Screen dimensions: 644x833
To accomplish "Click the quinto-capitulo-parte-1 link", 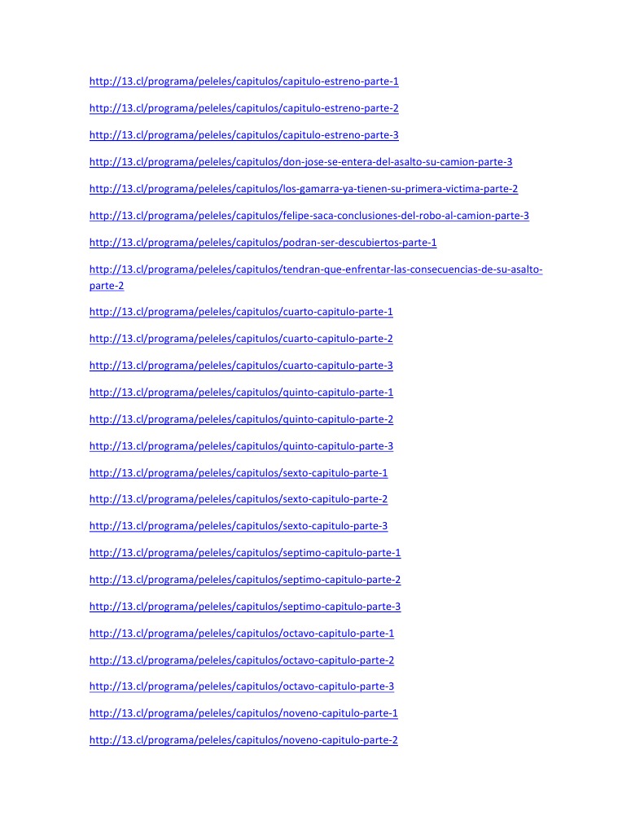I will coord(241,392).
